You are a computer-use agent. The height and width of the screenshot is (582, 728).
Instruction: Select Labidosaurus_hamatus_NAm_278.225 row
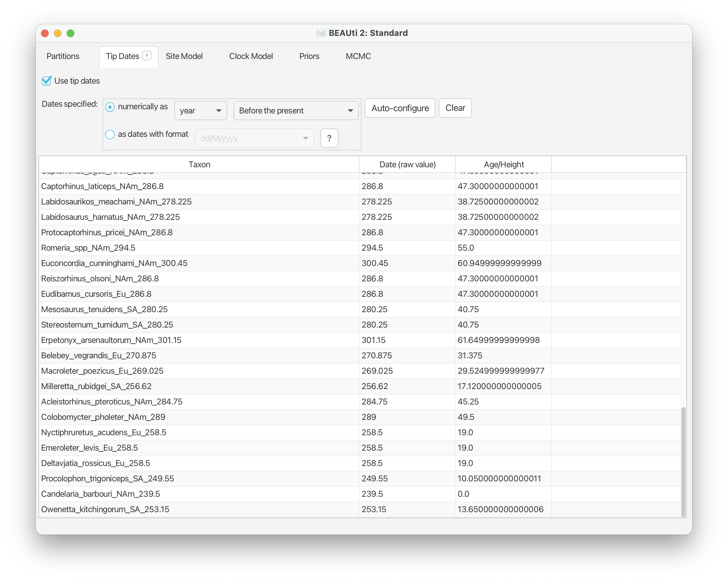click(359, 217)
